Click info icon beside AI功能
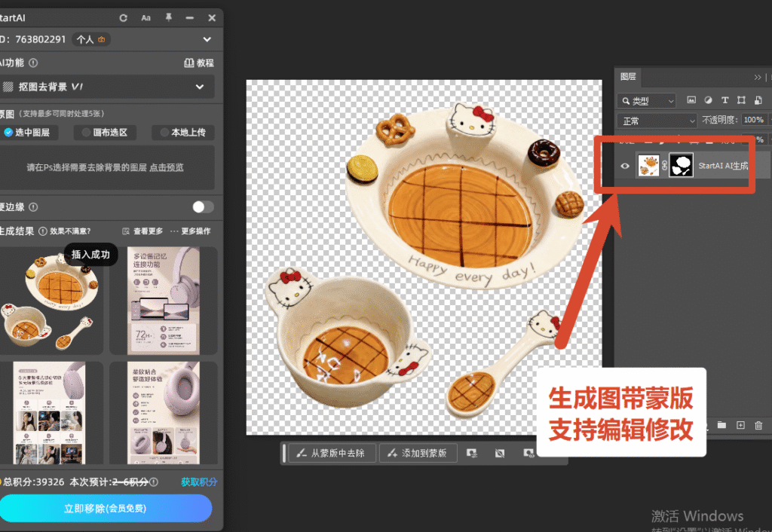 [33, 63]
